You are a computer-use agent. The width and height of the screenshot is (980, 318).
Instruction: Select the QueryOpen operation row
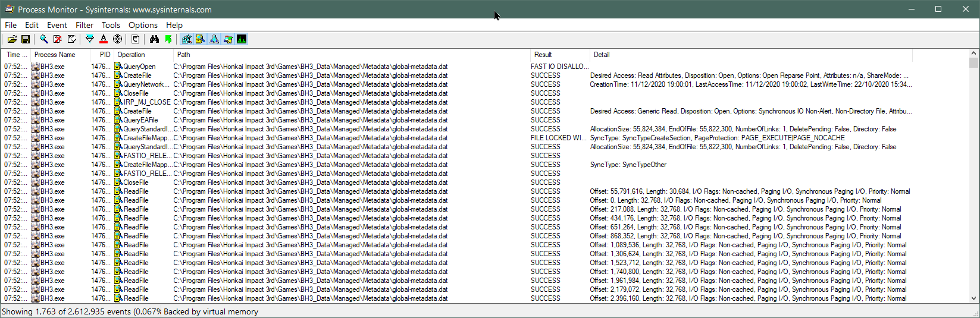(x=457, y=67)
